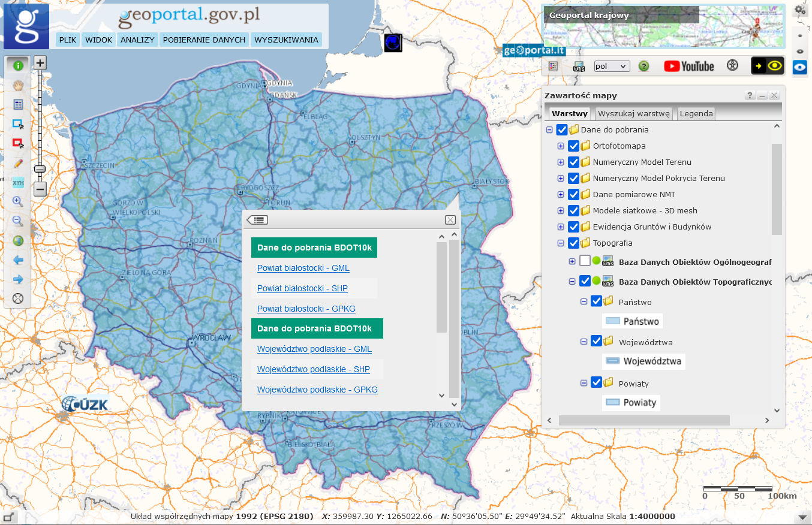
Task: Click the globe full extent icon
Action: pyautogui.click(x=18, y=240)
